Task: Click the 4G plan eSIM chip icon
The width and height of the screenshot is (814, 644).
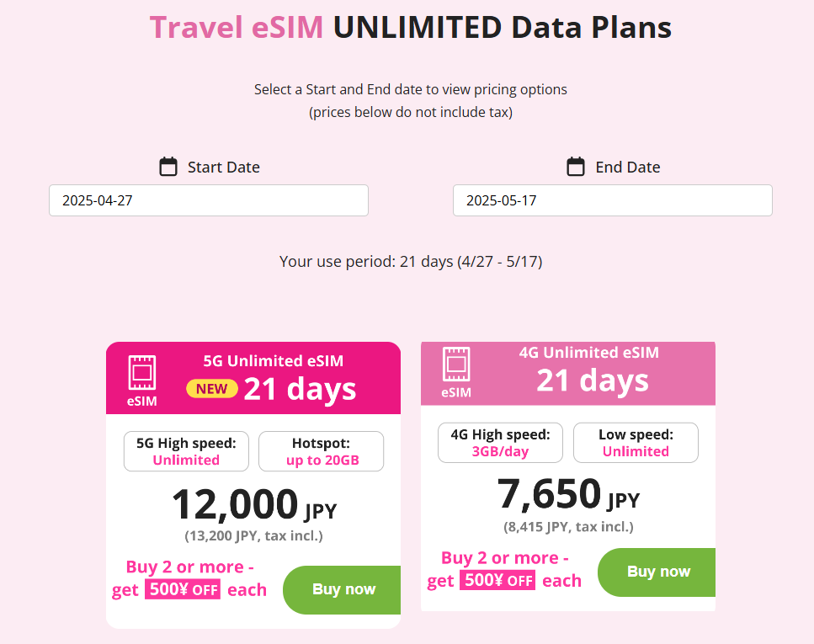Action: pyautogui.click(x=456, y=363)
